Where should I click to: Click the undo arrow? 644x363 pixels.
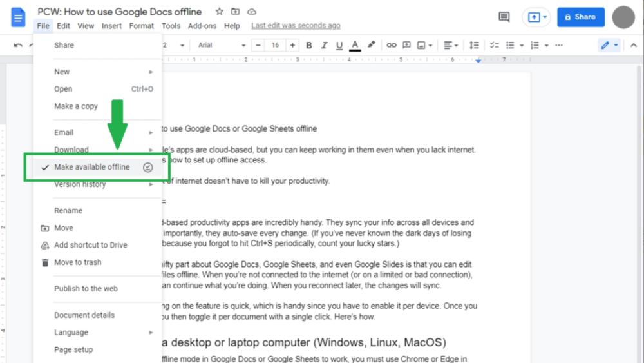[17, 45]
